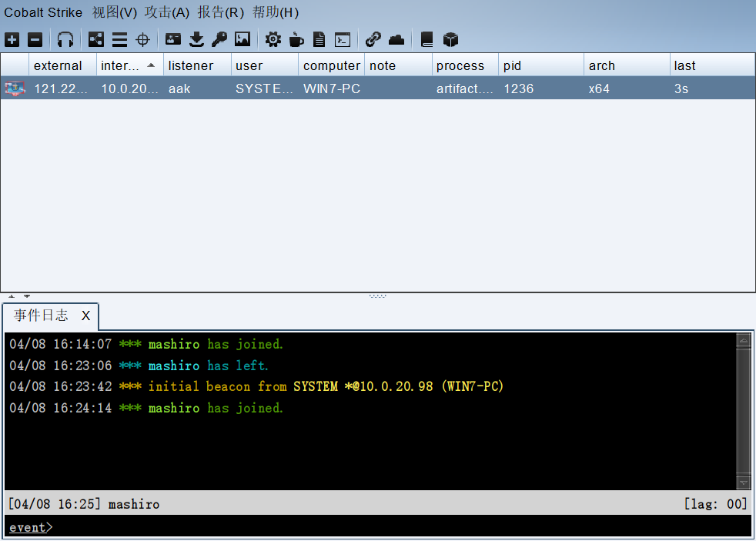
Task: Open the 视图(V) menu
Action: (115, 12)
